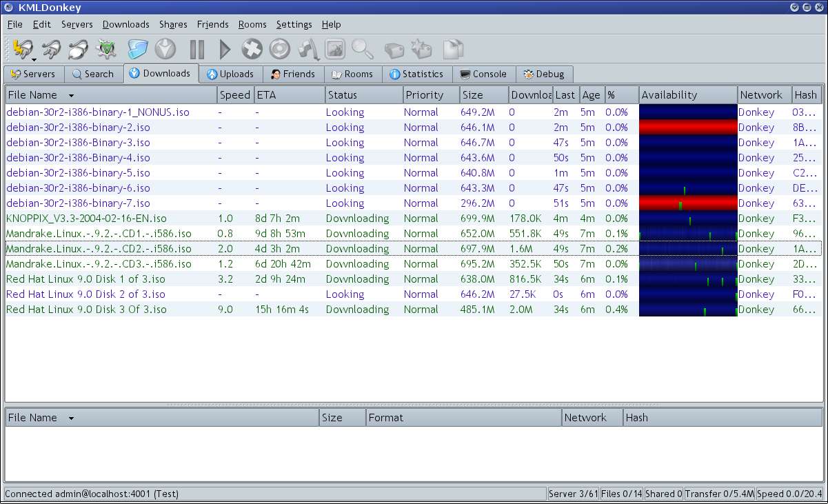Click size value 296.2M

point(478,203)
